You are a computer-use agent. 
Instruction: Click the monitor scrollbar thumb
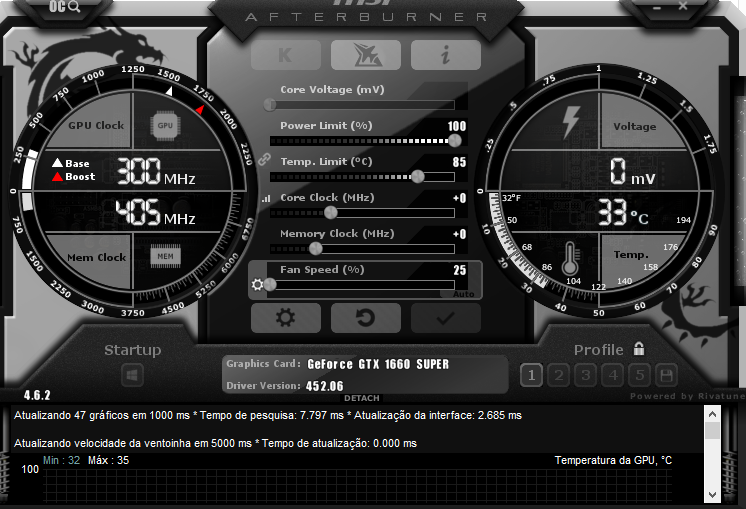712,431
